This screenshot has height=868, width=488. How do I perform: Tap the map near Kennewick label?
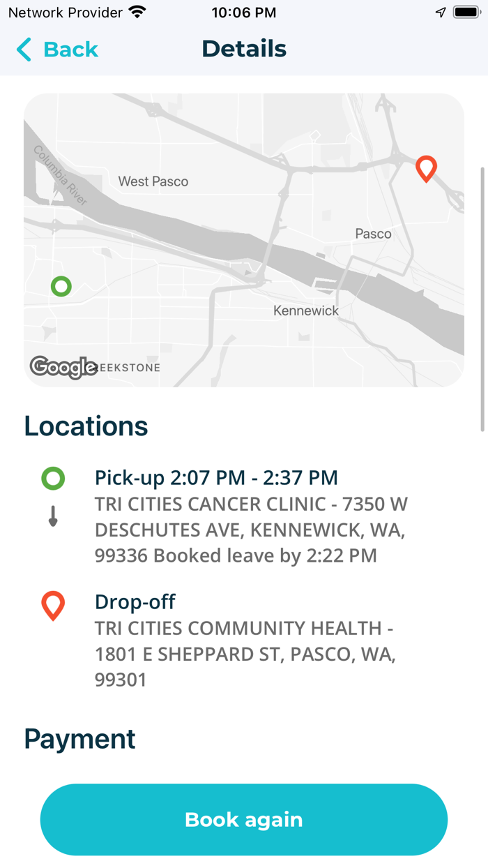[x=305, y=310]
